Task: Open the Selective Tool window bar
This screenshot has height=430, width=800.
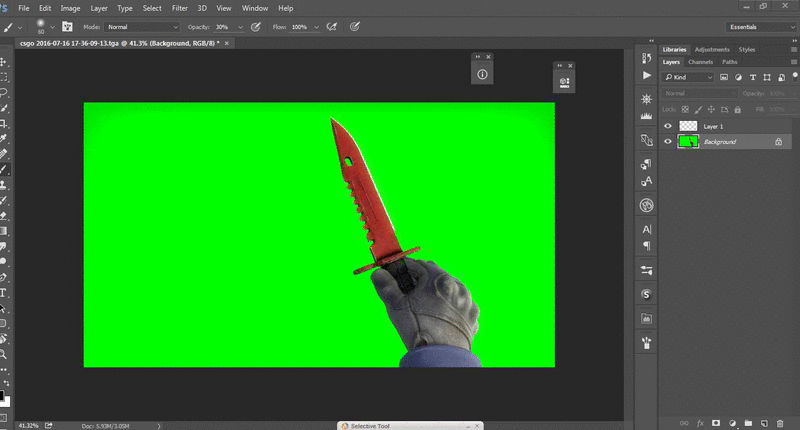Action: [410, 425]
